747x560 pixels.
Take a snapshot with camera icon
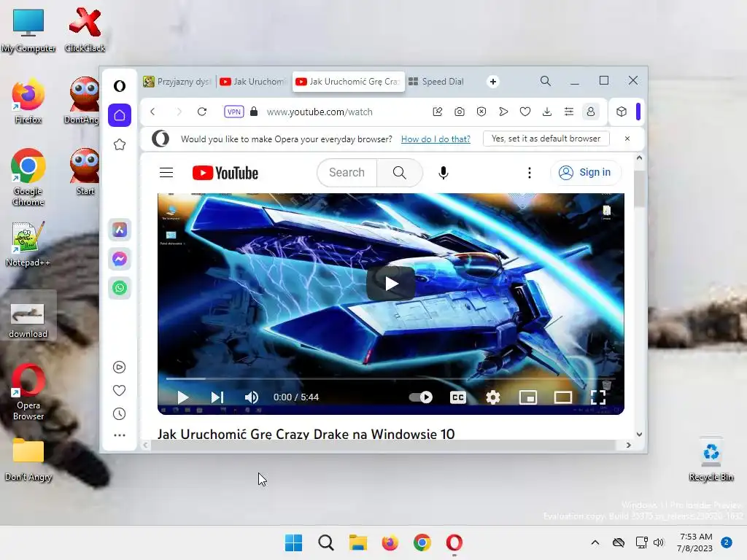(460, 112)
